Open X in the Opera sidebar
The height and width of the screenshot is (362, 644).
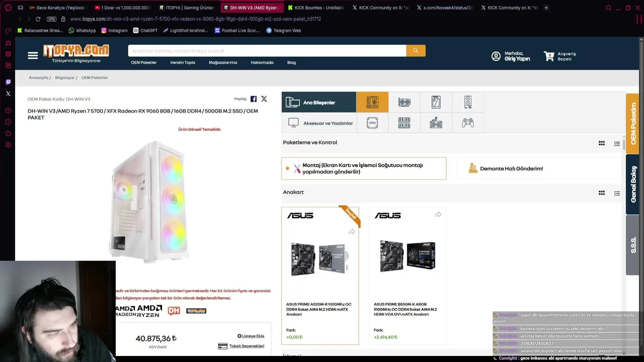[x=8, y=94]
